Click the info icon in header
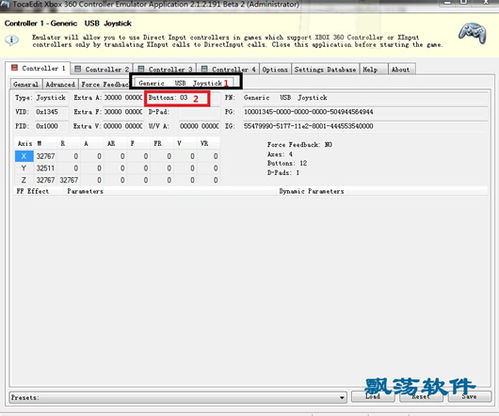This screenshot has height=416, width=499. [12, 40]
